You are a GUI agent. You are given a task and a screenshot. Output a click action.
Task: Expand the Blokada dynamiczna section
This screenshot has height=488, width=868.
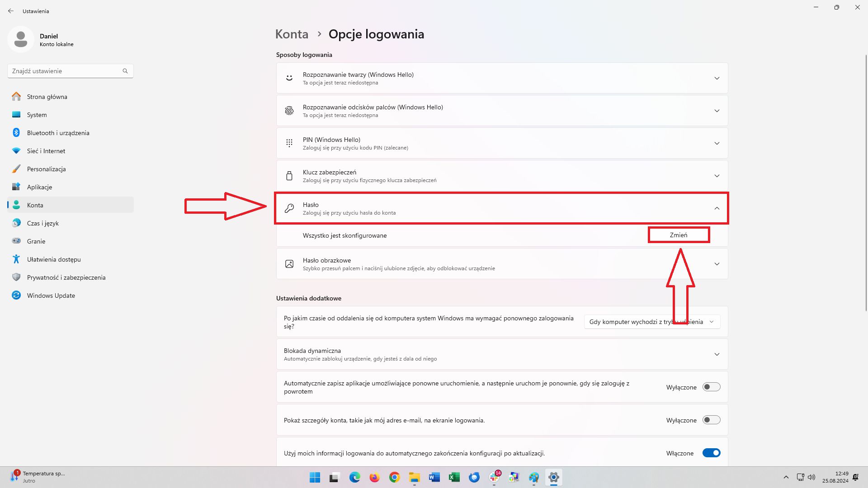click(x=717, y=354)
